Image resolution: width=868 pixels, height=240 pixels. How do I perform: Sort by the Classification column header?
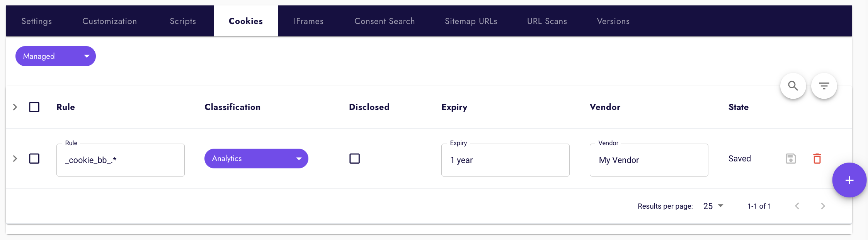click(233, 107)
